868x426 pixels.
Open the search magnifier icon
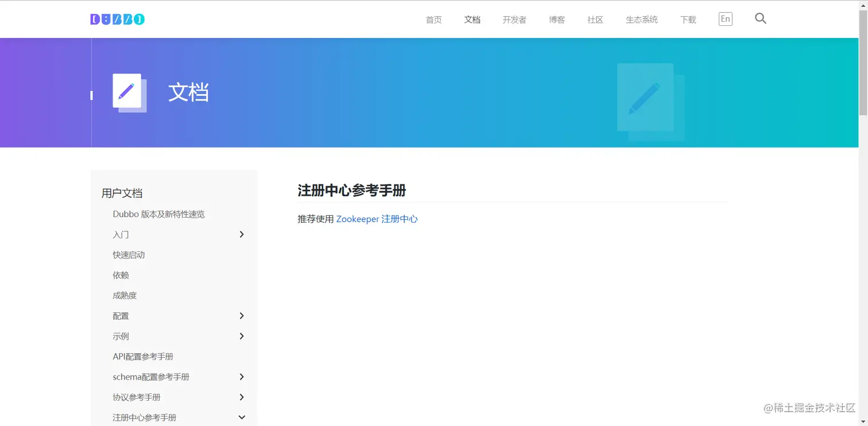(x=761, y=18)
